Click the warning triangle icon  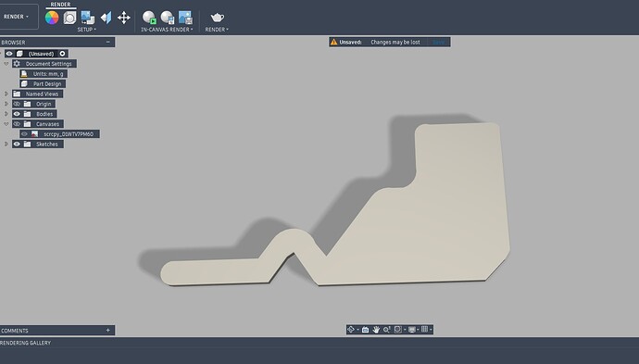(x=333, y=42)
